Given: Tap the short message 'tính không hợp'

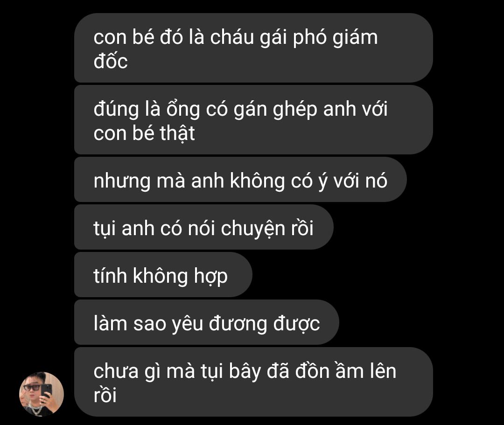Looking at the screenshot, I should (x=163, y=275).
